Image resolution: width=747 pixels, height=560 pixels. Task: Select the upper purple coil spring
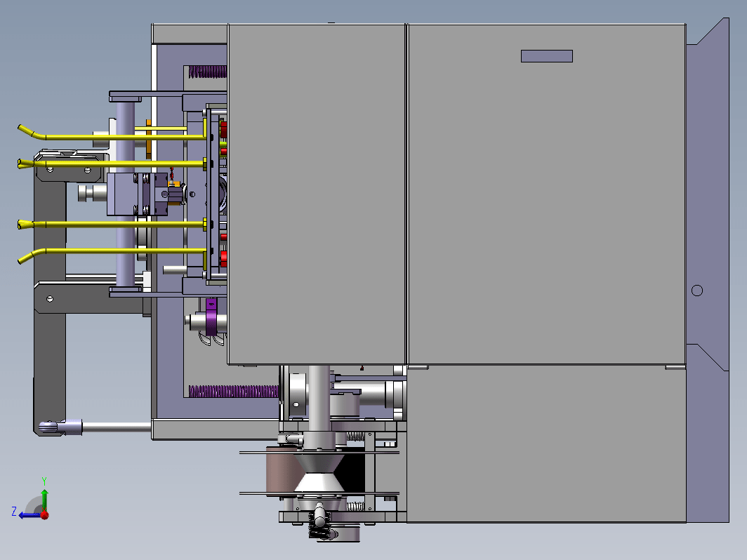coord(208,72)
